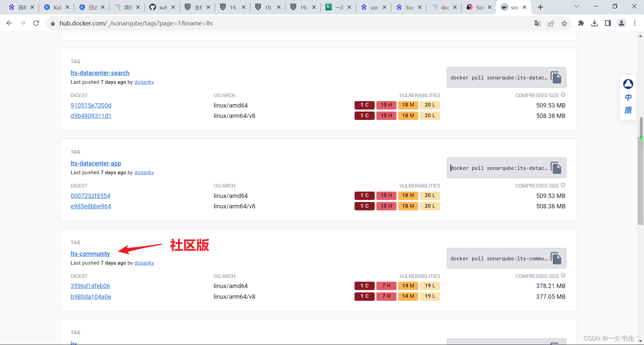The width and height of the screenshot is (644, 345).
Task: Open digest 910515e7200d
Action: pos(91,105)
